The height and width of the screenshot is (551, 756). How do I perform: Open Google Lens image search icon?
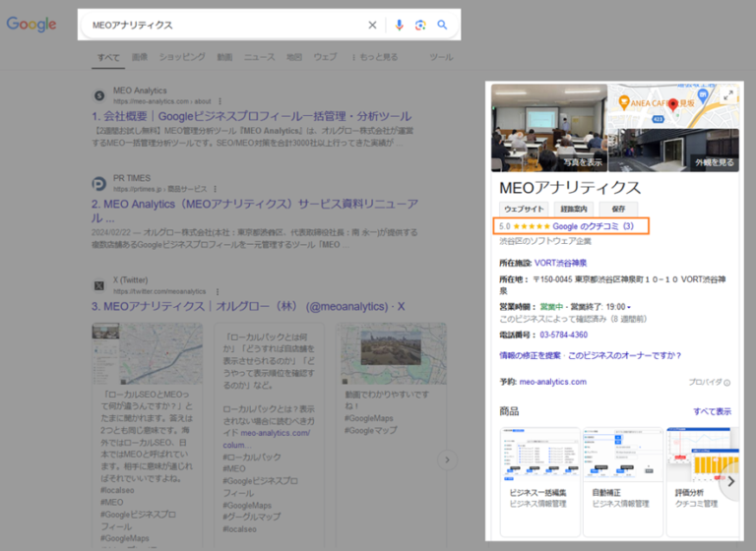420,25
